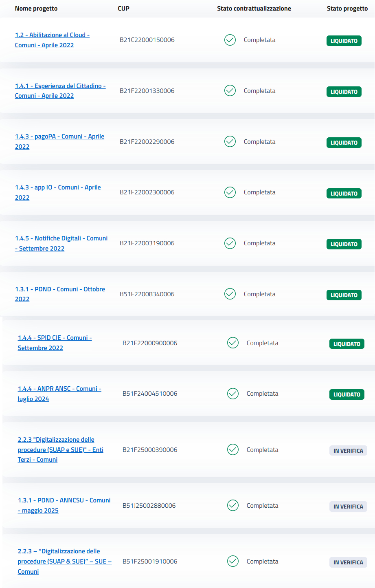Image resolution: width=375 pixels, height=588 pixels.
Task: Click IN VERIFICA badge for PDND ANNCSU project
Action: (x=348, y=507)
